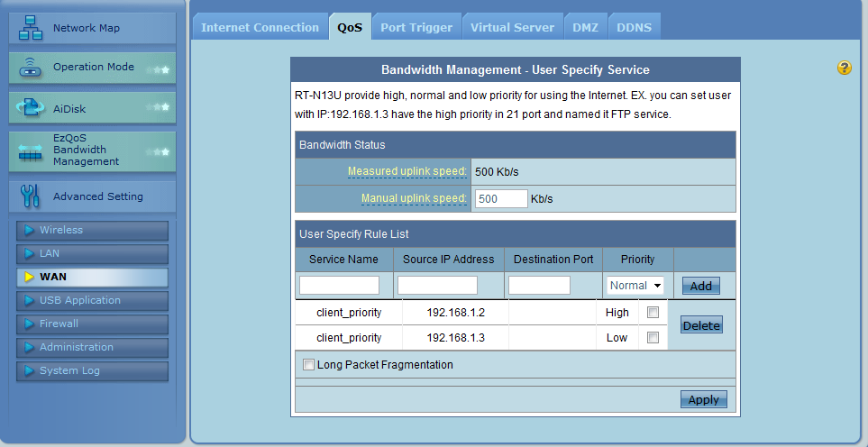Click the Service Name input field
This screenshot has width=868, height=447.
coord(339,286)
